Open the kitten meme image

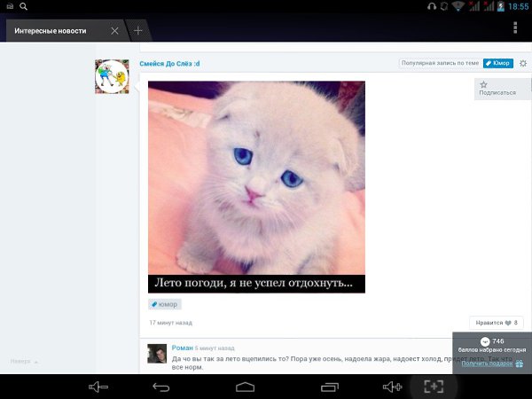tap(256, 186)
